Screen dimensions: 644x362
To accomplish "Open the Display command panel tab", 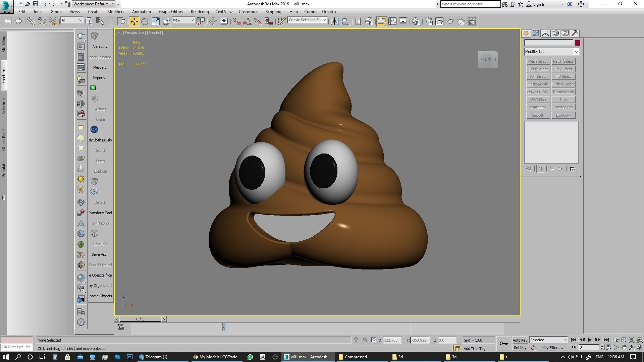I will coord(565,33).
